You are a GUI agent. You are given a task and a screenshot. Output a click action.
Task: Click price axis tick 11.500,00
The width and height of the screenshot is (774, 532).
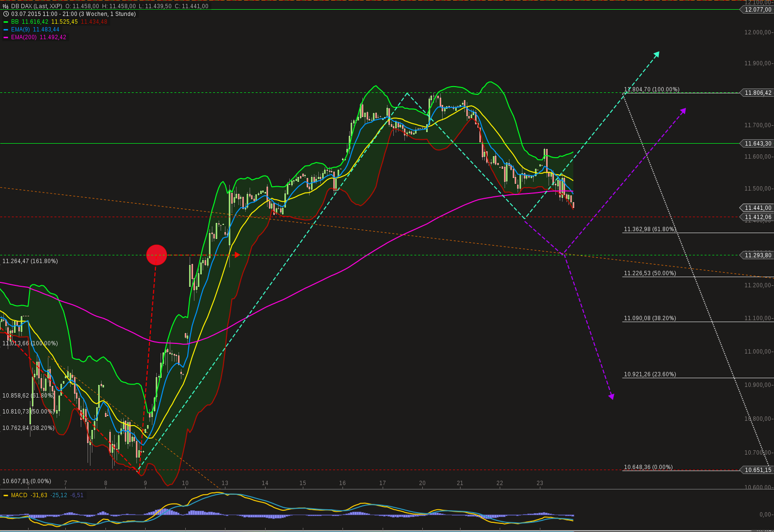point(758,189)
